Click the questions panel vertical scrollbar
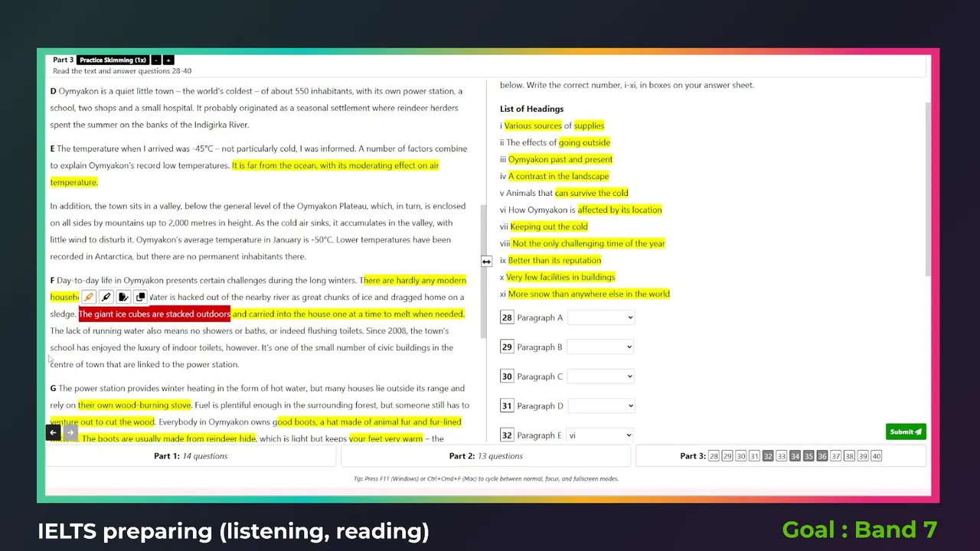 click(929, 189)
